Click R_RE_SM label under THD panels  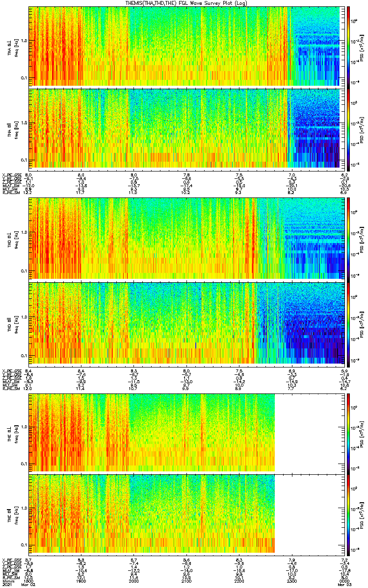[x=11, y=390]
